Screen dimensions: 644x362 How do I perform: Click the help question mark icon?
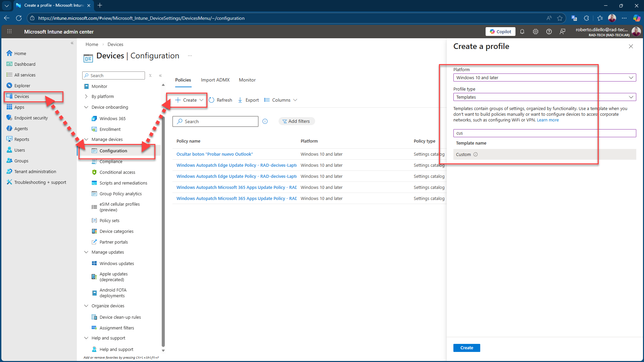point(549,32)
